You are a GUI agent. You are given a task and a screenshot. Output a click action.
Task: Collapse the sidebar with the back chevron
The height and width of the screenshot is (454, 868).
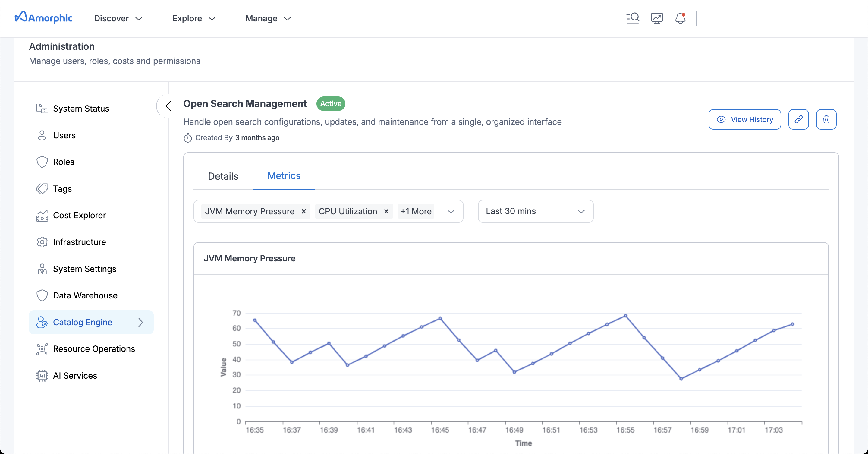(168, 106)
